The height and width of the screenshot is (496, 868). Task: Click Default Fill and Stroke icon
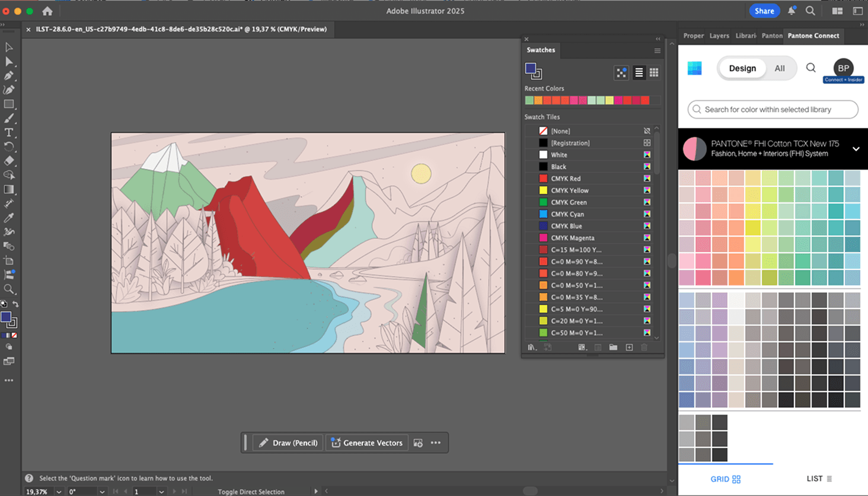click(4, 304)
